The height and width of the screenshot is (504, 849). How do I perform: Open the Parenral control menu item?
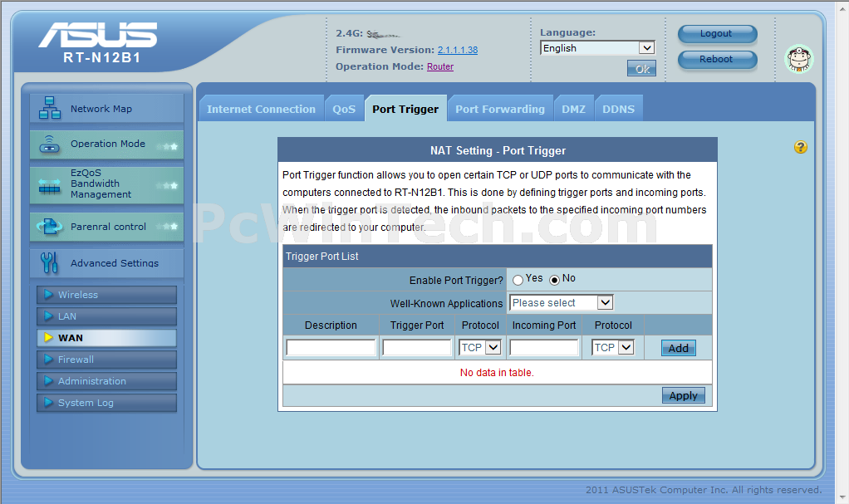point(106,227)
